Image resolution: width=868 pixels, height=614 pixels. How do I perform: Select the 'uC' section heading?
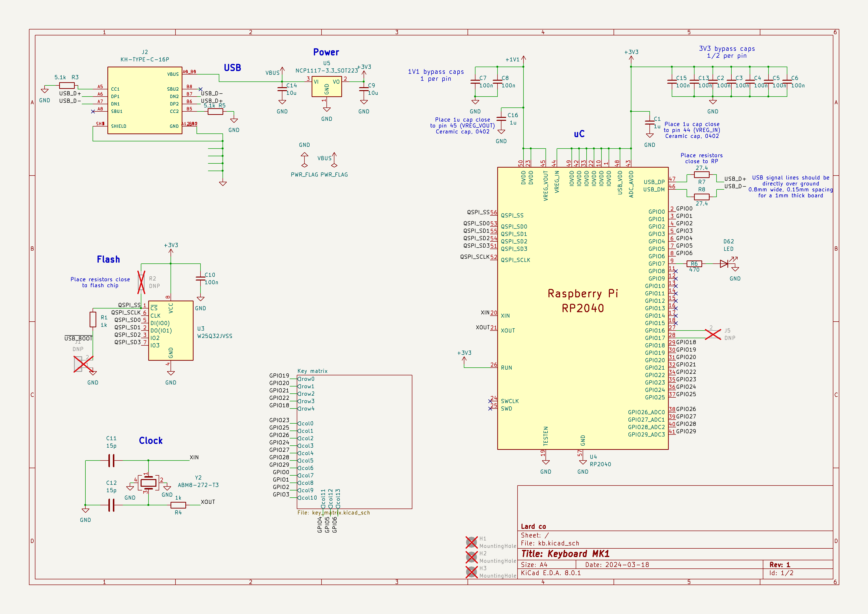[x=579, y=134]
